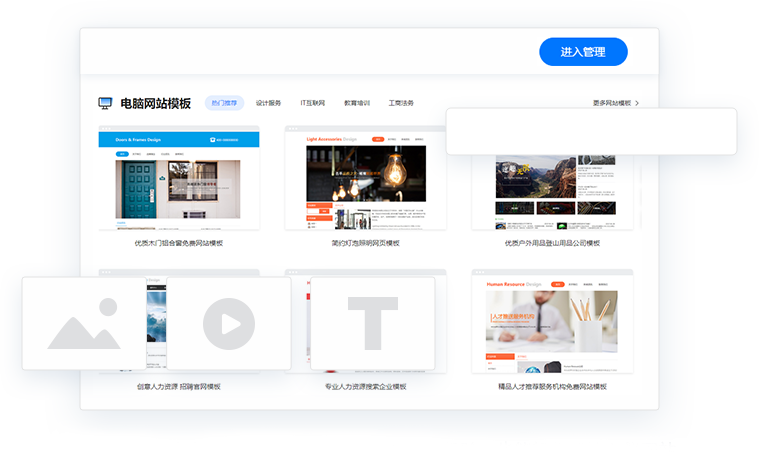Switch to the 工商法务 tab
Viewport: 759px width, 452px height.
click(401, 103)
